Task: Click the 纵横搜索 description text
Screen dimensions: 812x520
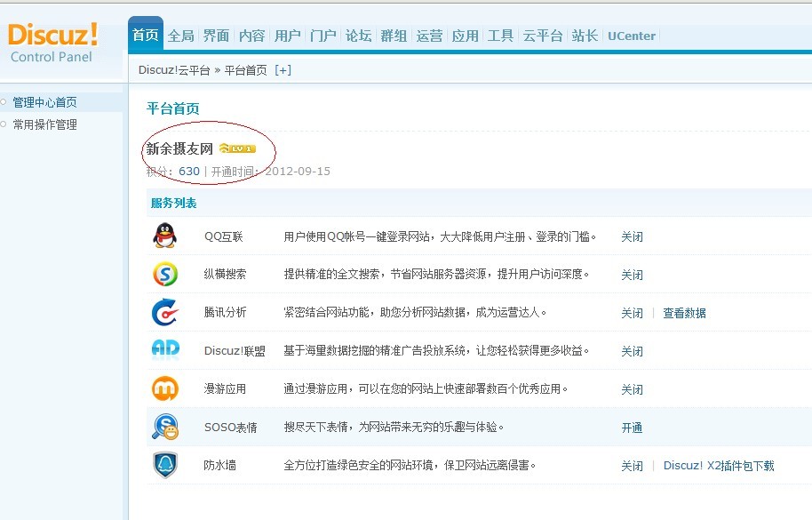Action: click(x=436, y=274)
